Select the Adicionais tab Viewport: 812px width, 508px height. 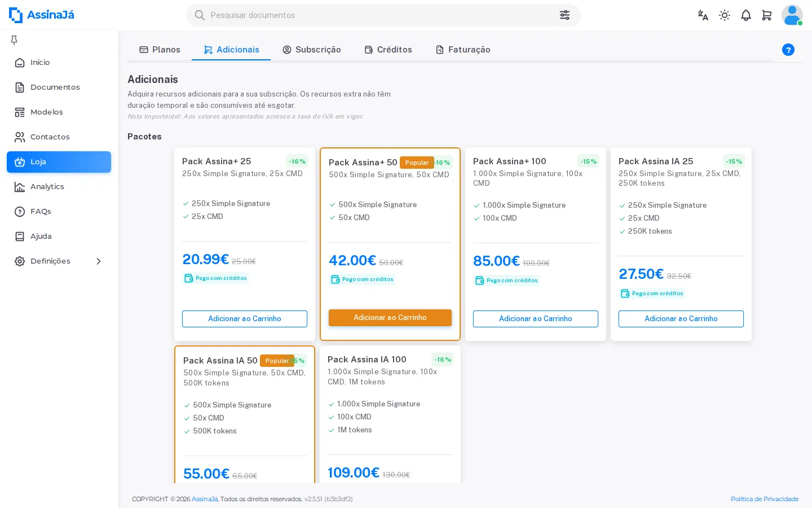click(231, 50)
